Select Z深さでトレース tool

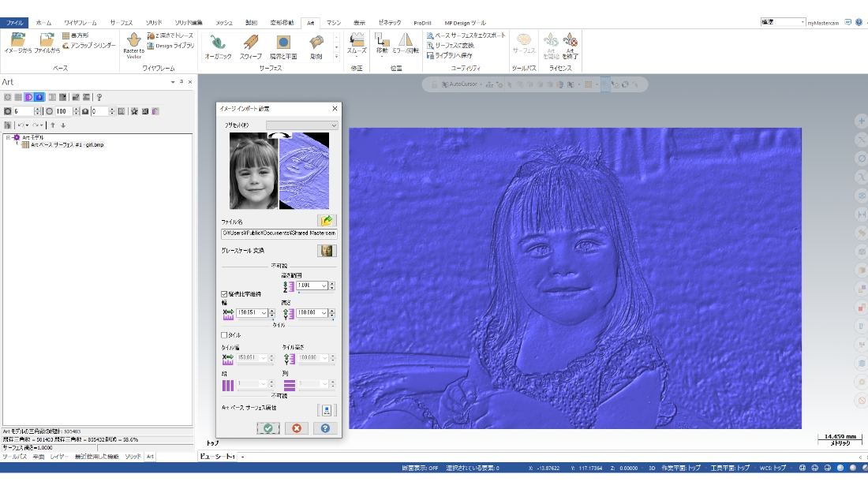point(170,35)
